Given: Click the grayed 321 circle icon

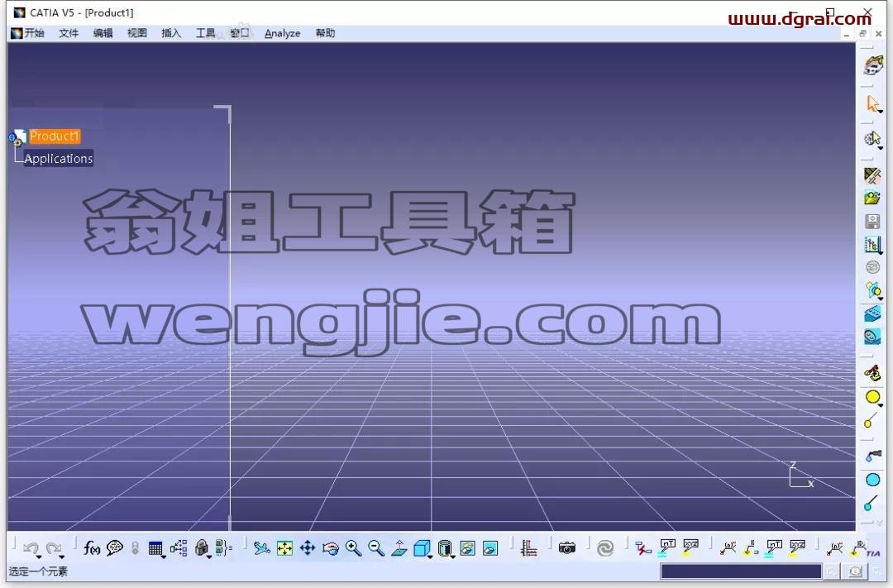Looking at the screenshot, I should [x=872, y=267].
